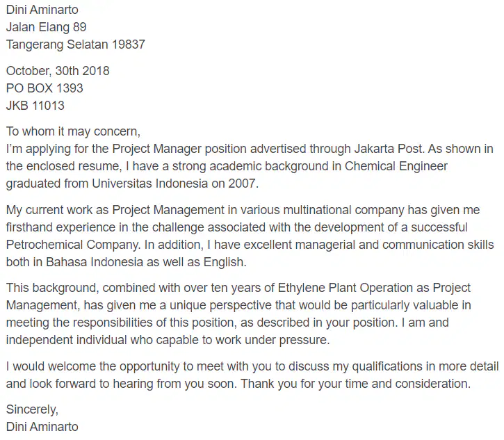Click the phrase work under pressure
The width and height of the screenshot is (504, 440).
point(273,340)
